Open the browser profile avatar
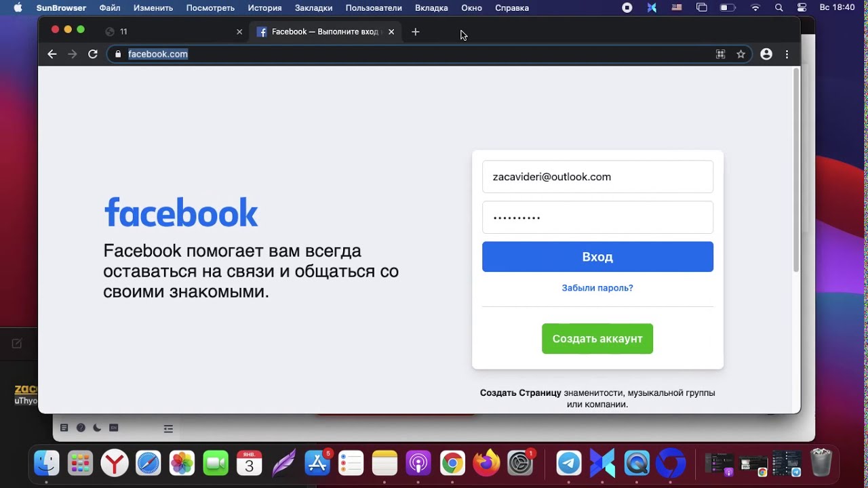The image size is (868, 488). point(766,54)
